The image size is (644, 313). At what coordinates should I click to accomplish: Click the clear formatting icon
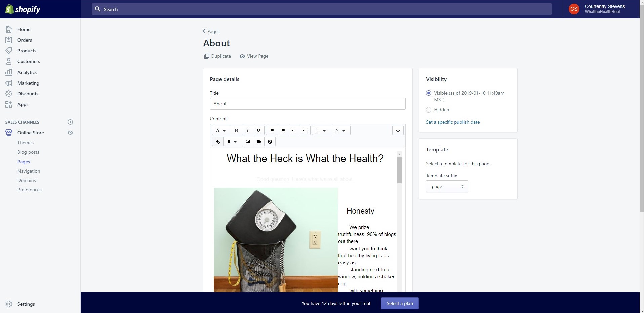tap(270, 141)
